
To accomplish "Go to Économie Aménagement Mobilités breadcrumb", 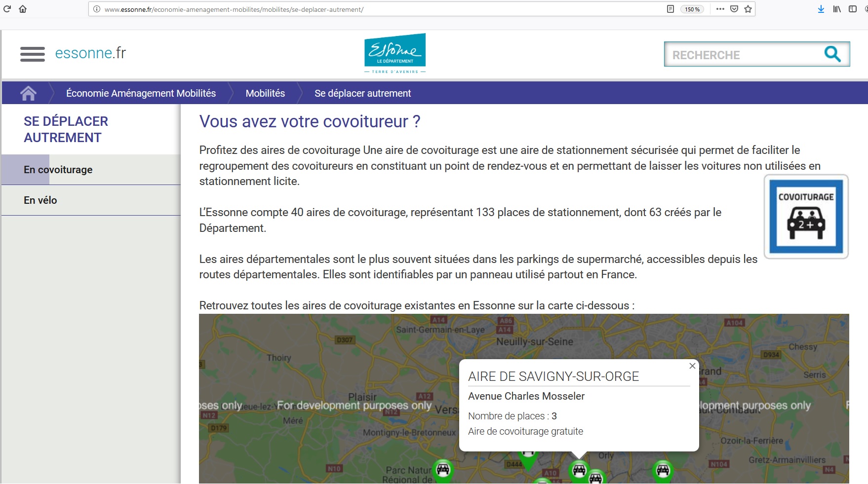I will [141, 93].
